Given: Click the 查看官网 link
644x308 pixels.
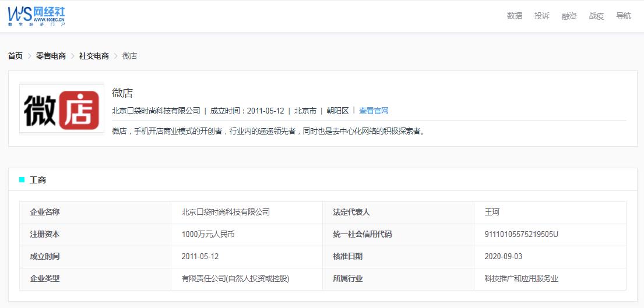Looking at the screenshot, I should pyautogui.click(x=374, y=111).
